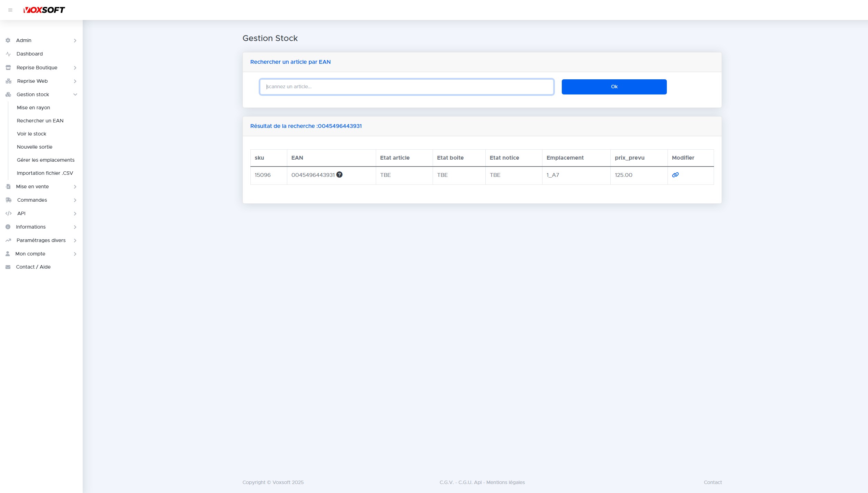Click the Voxsoft logo
868x493 pixels.
click(x=44, y=10)
